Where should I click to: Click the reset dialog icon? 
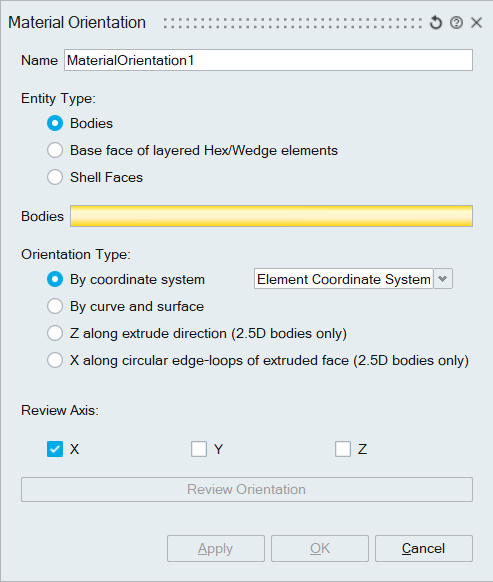pyautogui.click(x=436, y=23)
